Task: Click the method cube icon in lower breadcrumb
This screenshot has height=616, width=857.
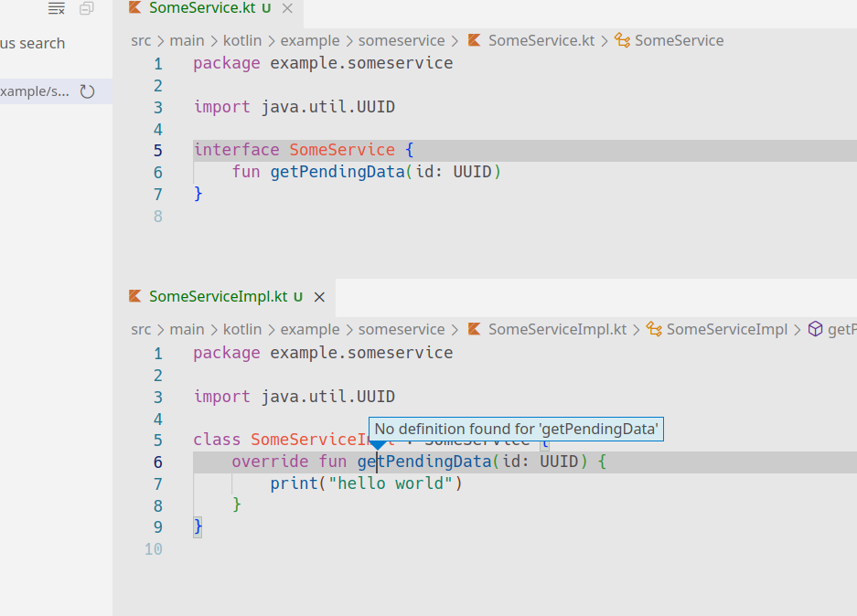Action: click(x=816, y=329)
